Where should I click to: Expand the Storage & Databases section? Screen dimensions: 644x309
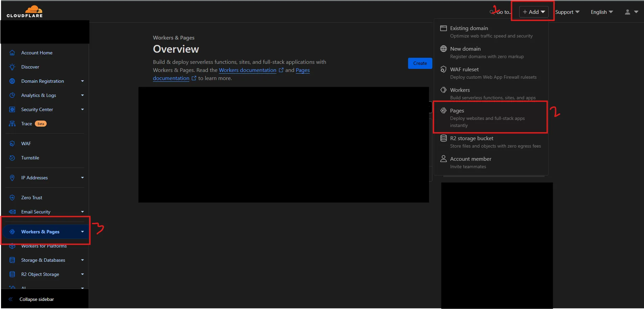82,260
